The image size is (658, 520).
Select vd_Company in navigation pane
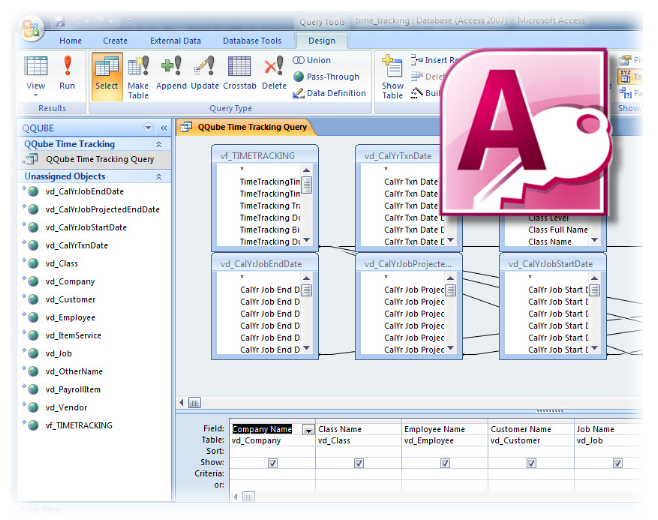tap(70, 282)
